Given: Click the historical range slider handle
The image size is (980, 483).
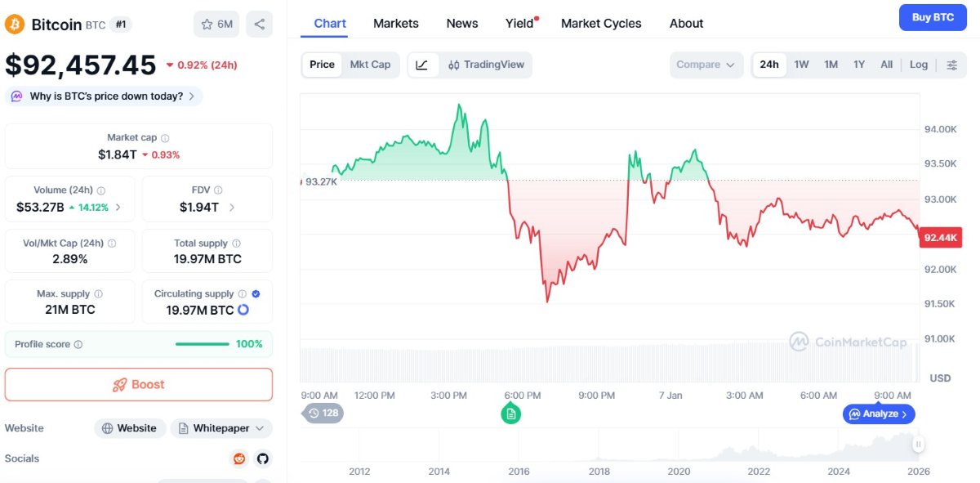Looking at the screenshot, I should pyautogui.click(x=918, y=445).
